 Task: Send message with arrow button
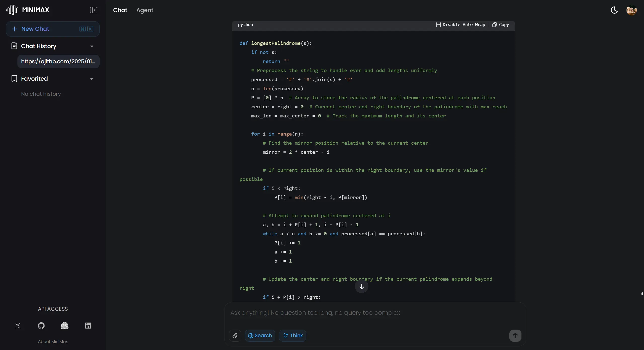click(x=515, y=335)
